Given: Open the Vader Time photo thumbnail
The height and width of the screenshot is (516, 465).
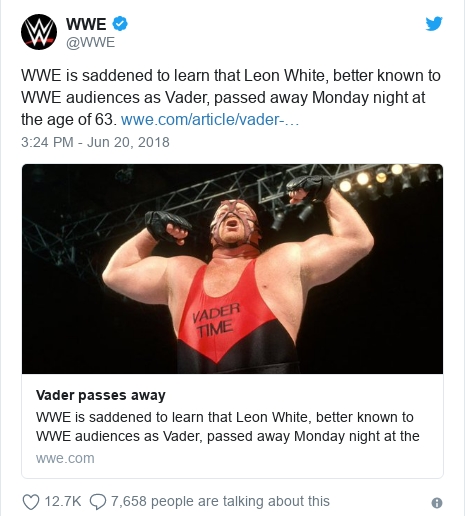Looking at the screenshot, I should point(232,269).
